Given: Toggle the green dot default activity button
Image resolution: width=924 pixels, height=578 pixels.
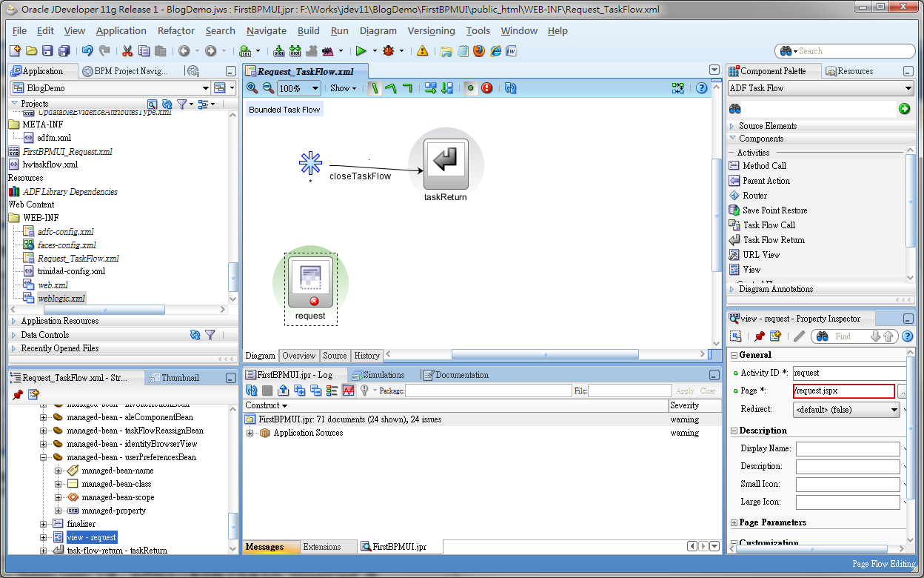Looking at the screenshot, I should click(x=470, y=87).
